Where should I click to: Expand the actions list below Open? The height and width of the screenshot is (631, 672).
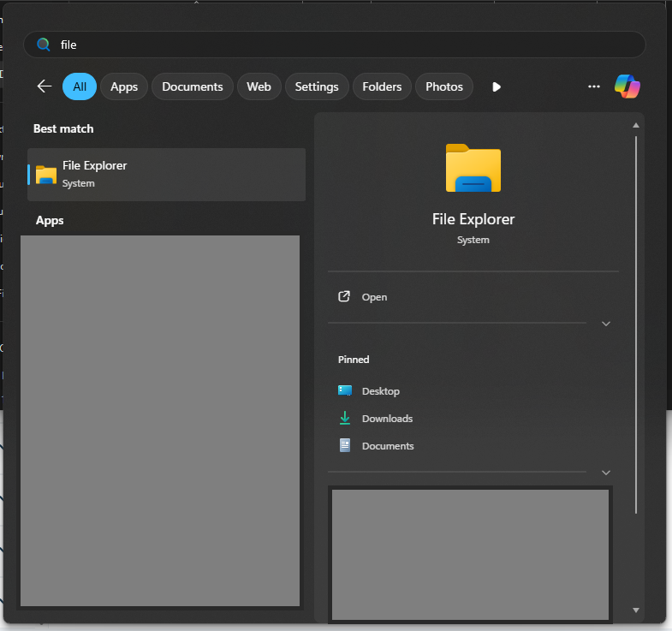(x=606, y=324)
